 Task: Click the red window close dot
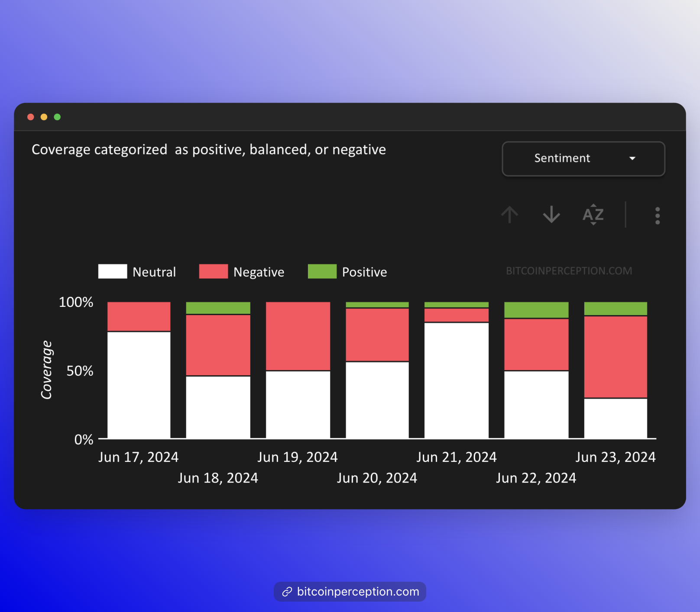(31, 117)
